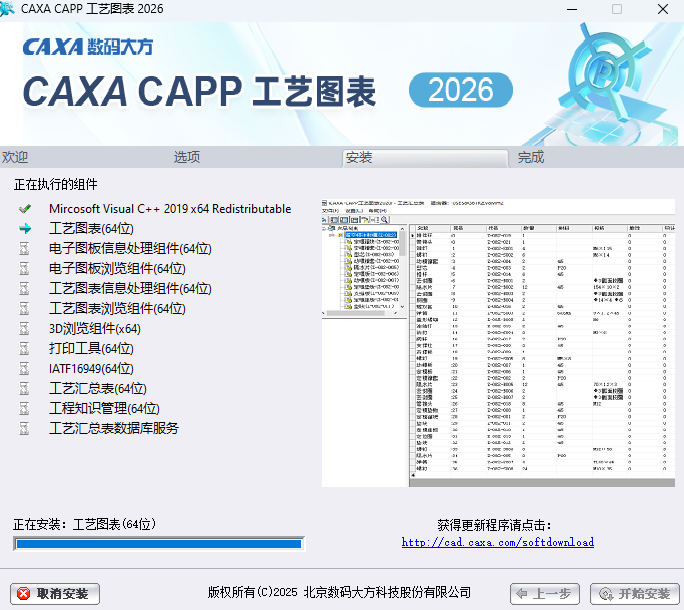Click the Mircosoft Visual C++ 2019 x64 Redistributable text

pos(170,209)
